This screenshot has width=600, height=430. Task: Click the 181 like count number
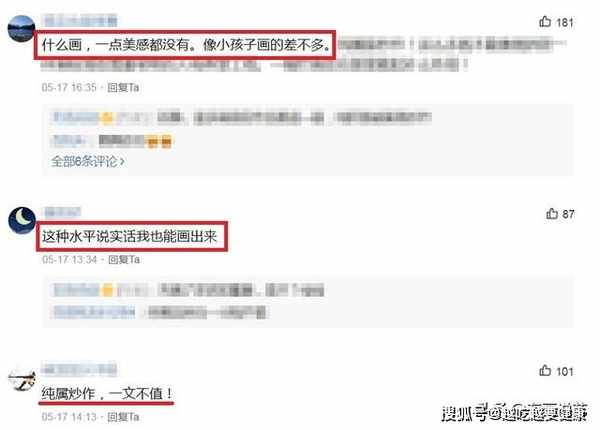click(564, 23)
